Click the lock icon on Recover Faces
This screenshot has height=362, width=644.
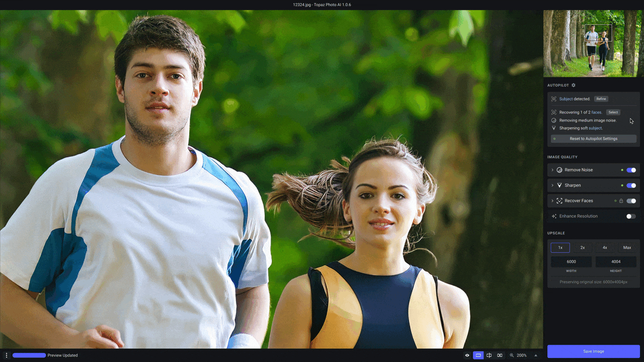coord(621,201)
